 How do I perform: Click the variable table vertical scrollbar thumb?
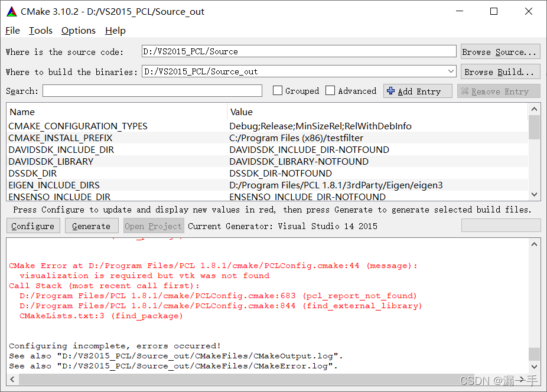click(534, 128)
